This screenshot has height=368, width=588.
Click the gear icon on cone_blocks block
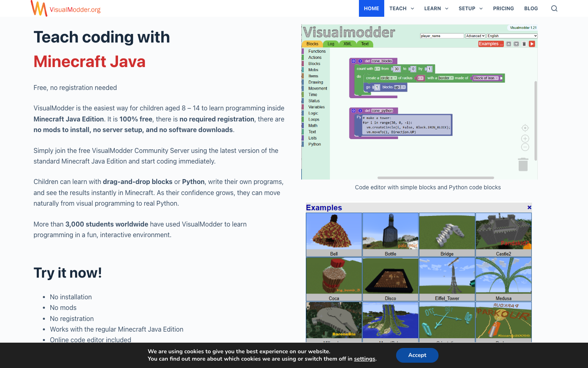pos(354,61)
